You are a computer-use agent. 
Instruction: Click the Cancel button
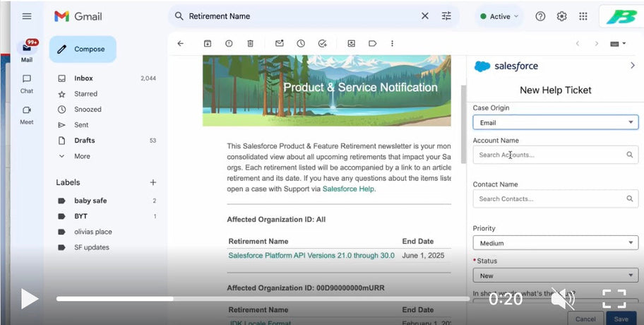[x=585, y=319]
